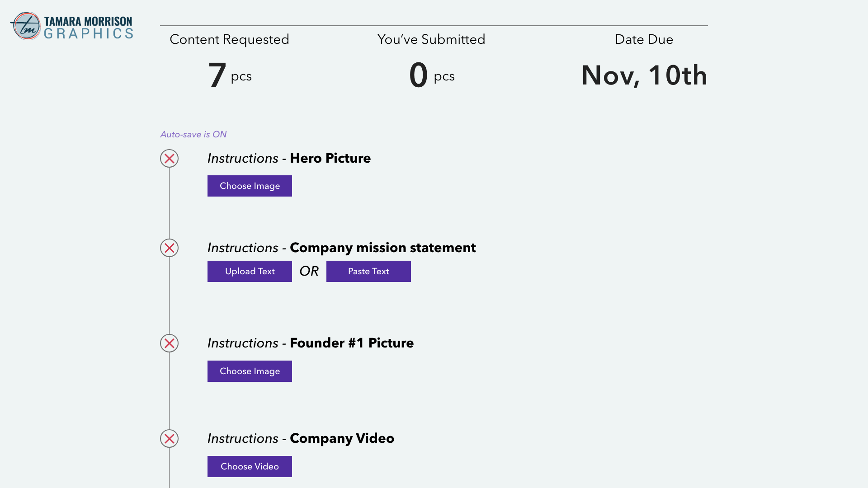
Task: Click the '0 pcs' submitted count
Action: pyautogui.click(x=432, y=75)
